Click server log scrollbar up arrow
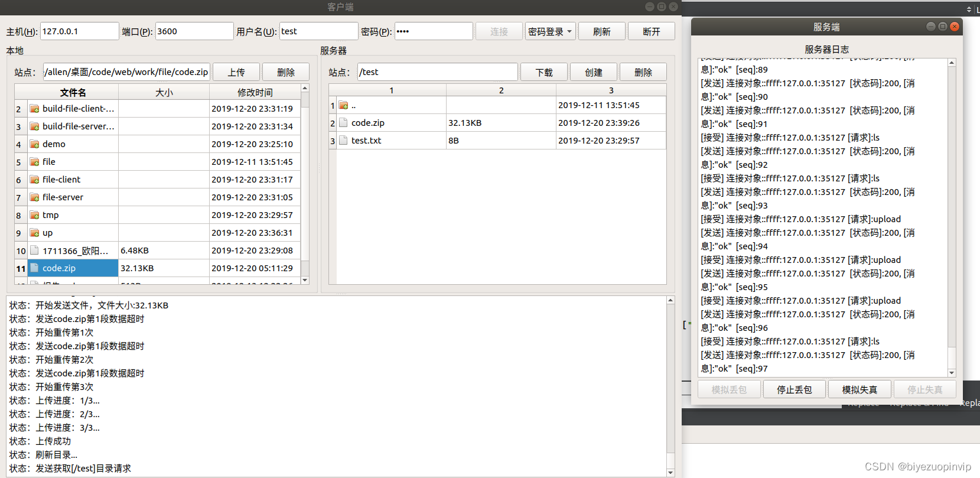Screen dimensions: 980x478 click(952, 63)
